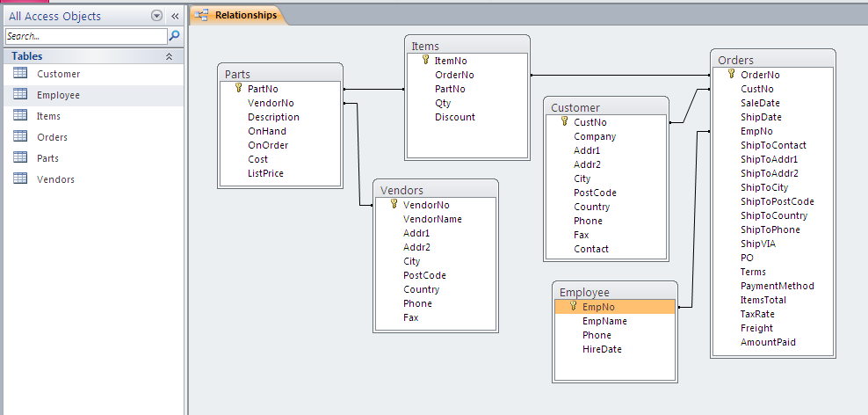This screenshot has height=415, width=868.
Task: Click the Vendors table title bar
Action: pos(436,190)
